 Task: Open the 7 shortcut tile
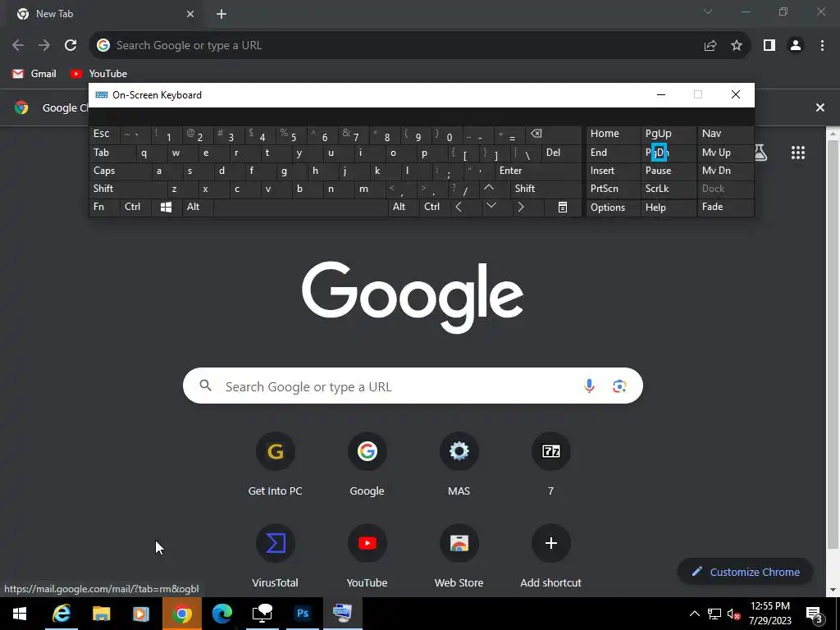pos(550,464)
